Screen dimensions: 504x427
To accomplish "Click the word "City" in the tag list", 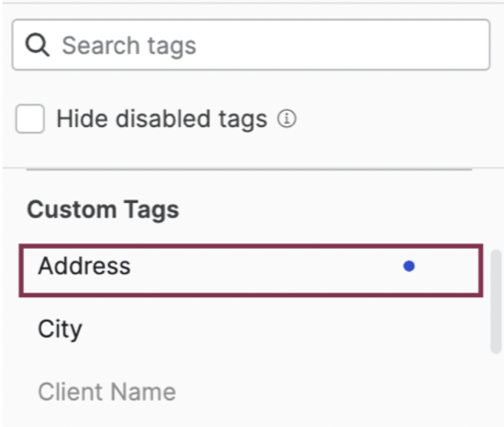I will [x=60, y=330].
